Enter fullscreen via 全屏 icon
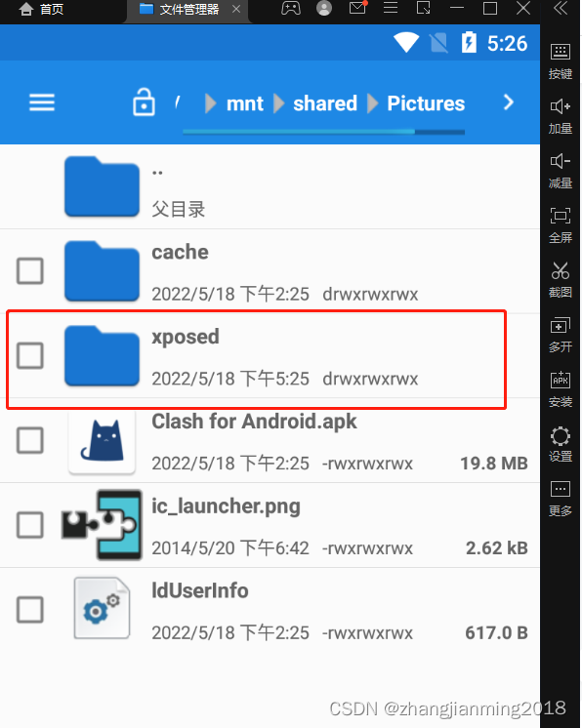Viewport: 582px width, 728px height. [x=561, y=225]
